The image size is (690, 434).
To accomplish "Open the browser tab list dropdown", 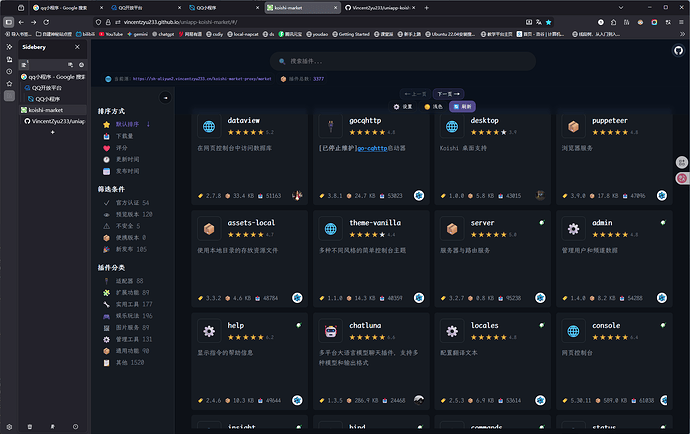I will tap(623, 6).
